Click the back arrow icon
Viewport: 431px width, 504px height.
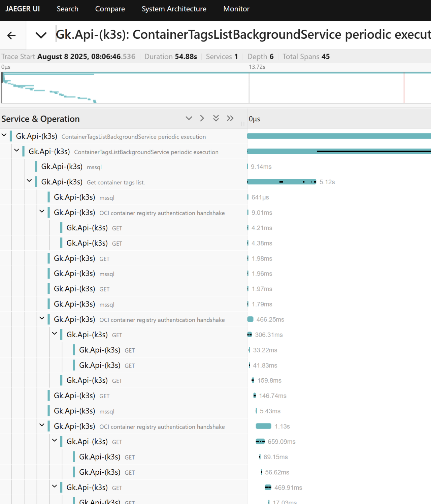pos(11,35)
